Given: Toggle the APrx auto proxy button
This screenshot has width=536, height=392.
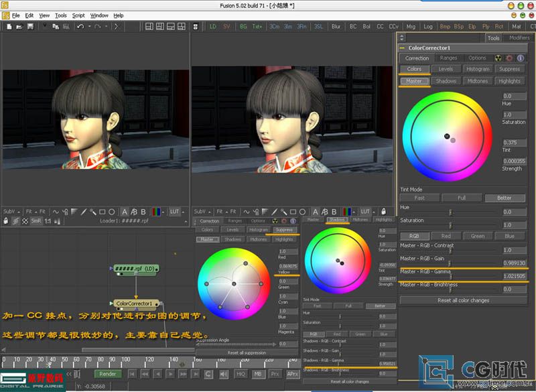Looking at the screenshot, I should tap(293, 374).
